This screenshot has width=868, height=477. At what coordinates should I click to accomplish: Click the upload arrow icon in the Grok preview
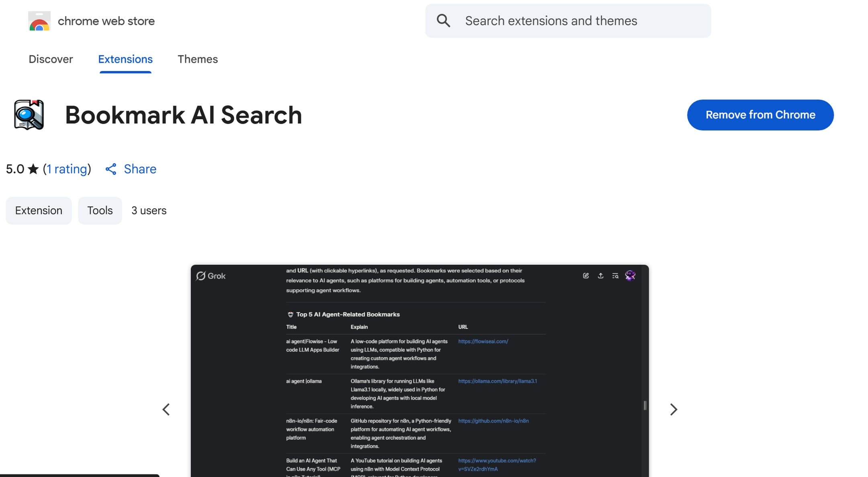tap(600, 275)
